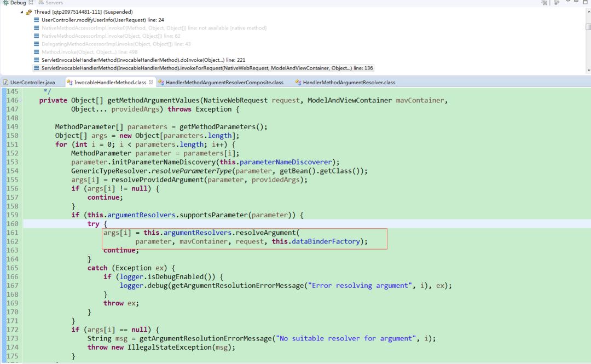Click the parameterNameDiscoverer field reference
The height and width of the screenshot is (364, 591).
coord(286,162)
